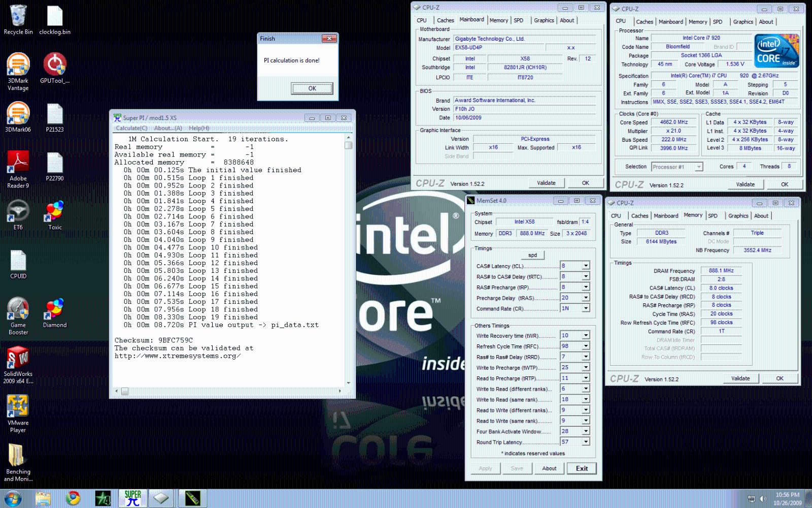Click the spd button in MemSet
The image size is (812, 508).
pyautogui.click(x=532, y=255)
